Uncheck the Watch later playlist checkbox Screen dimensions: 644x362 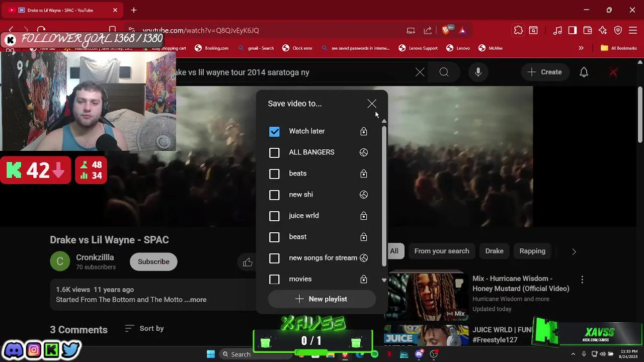point(274,131)
